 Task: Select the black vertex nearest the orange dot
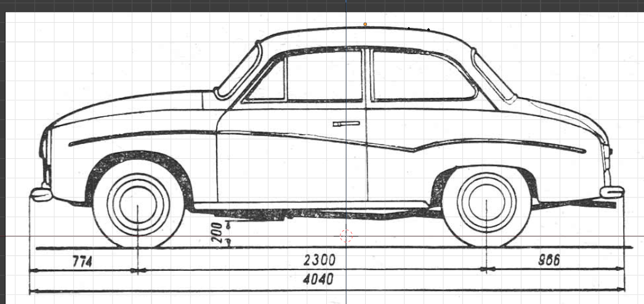pyautogui.click(x=409, y=28)
